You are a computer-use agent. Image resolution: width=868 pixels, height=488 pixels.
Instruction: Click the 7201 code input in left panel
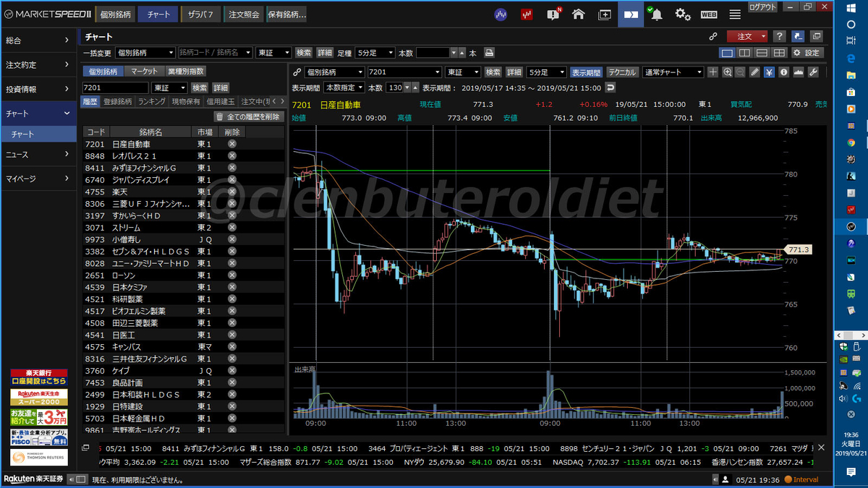point(116,87)
